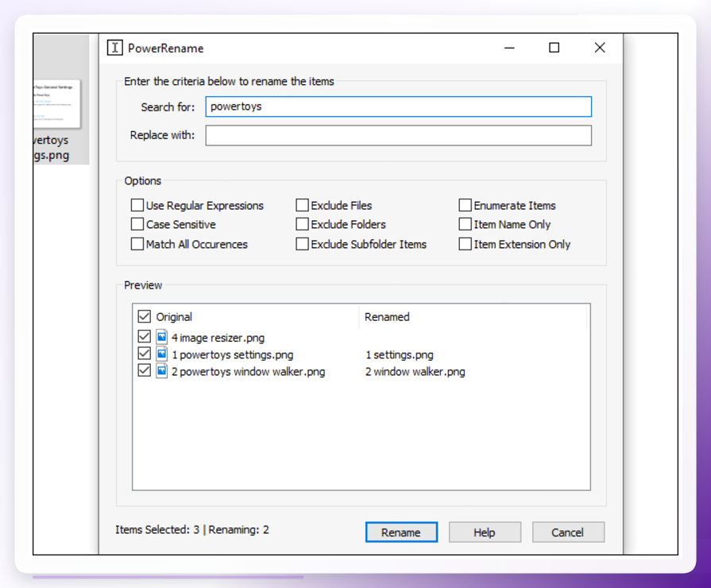Select the 1 powertoys settings.png file name

233,354
